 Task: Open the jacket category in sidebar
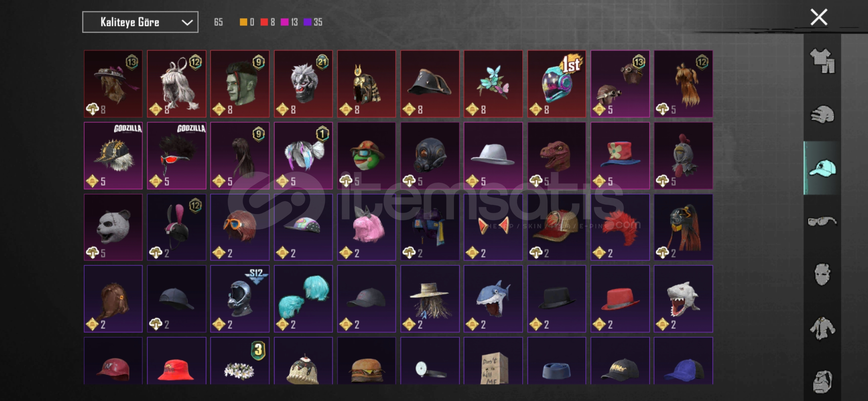click(822, 328)
